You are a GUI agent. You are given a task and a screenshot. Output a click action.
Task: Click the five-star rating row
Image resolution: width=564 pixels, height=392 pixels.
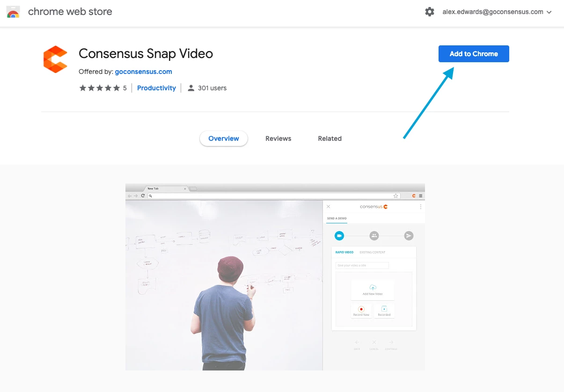[100, 88]
